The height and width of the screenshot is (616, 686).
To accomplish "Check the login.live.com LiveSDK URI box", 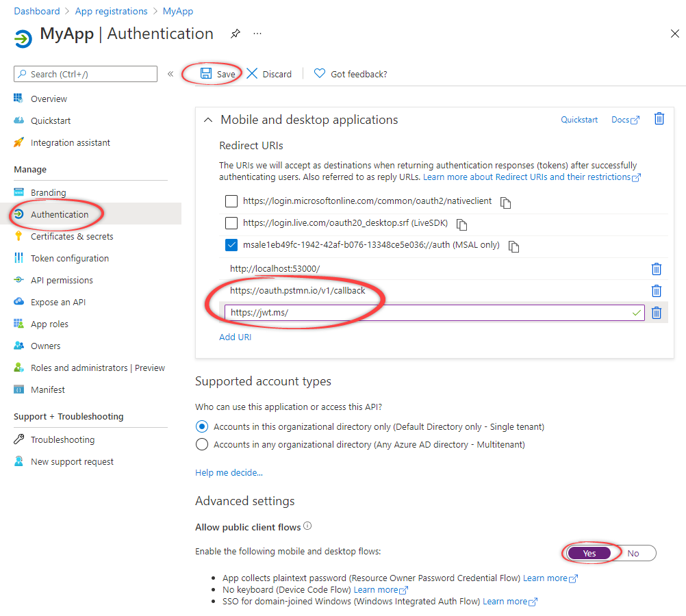I will [x=231, y=223].
